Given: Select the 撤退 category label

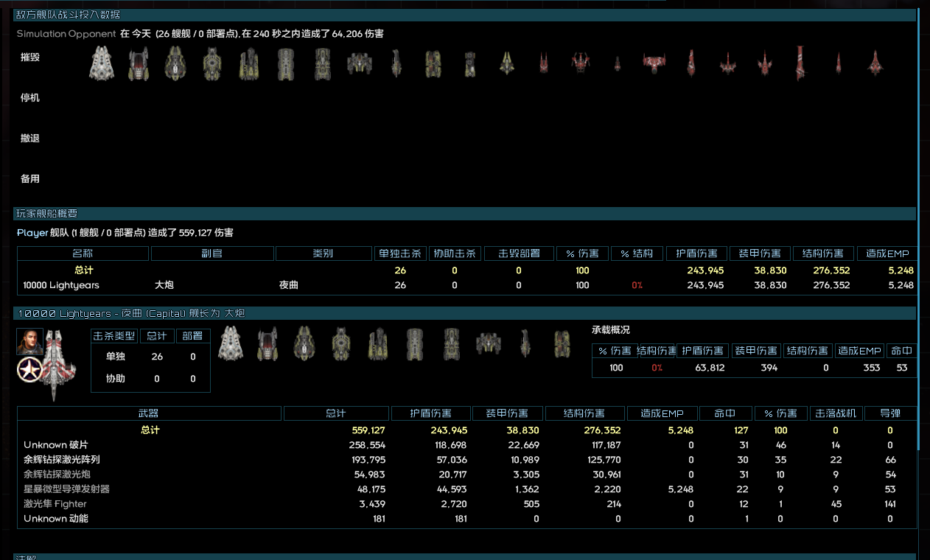Looking at the screenshot, I should click(x=29, y=138).
